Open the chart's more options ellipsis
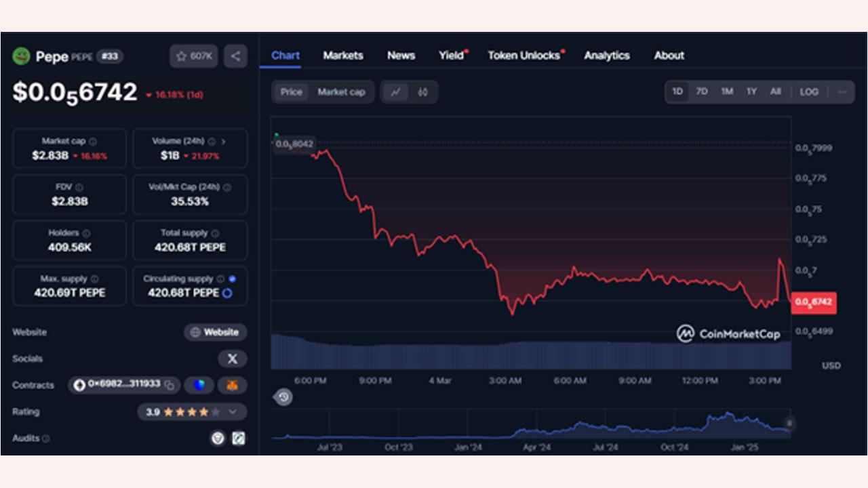The image size is (868, 488). click(x=842, y=91)
